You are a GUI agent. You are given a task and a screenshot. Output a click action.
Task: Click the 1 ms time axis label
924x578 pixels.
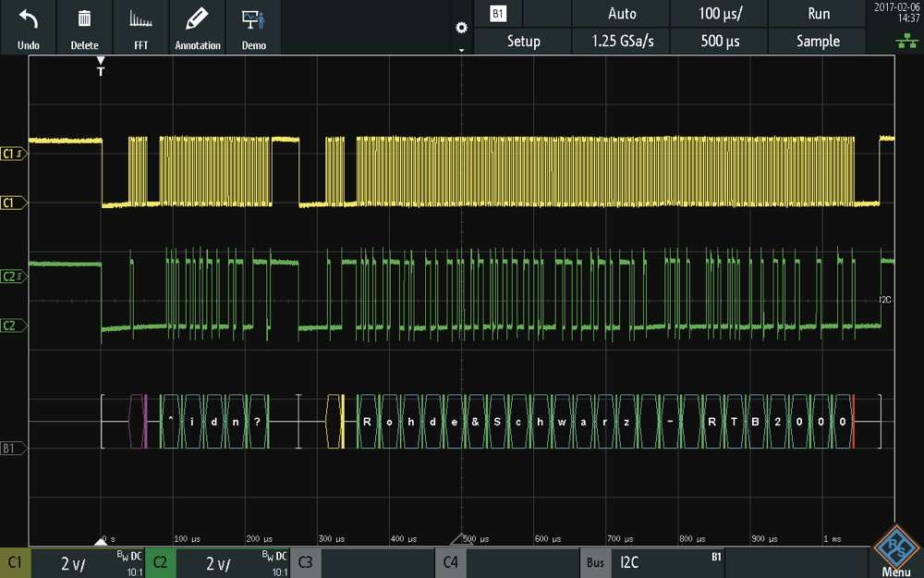click(x=833, y=538)
